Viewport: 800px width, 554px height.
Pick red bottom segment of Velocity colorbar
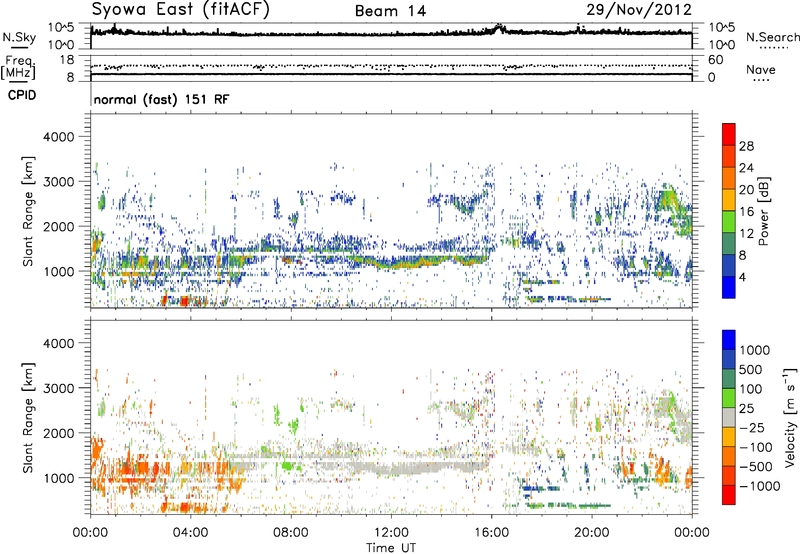click(729, 495)
